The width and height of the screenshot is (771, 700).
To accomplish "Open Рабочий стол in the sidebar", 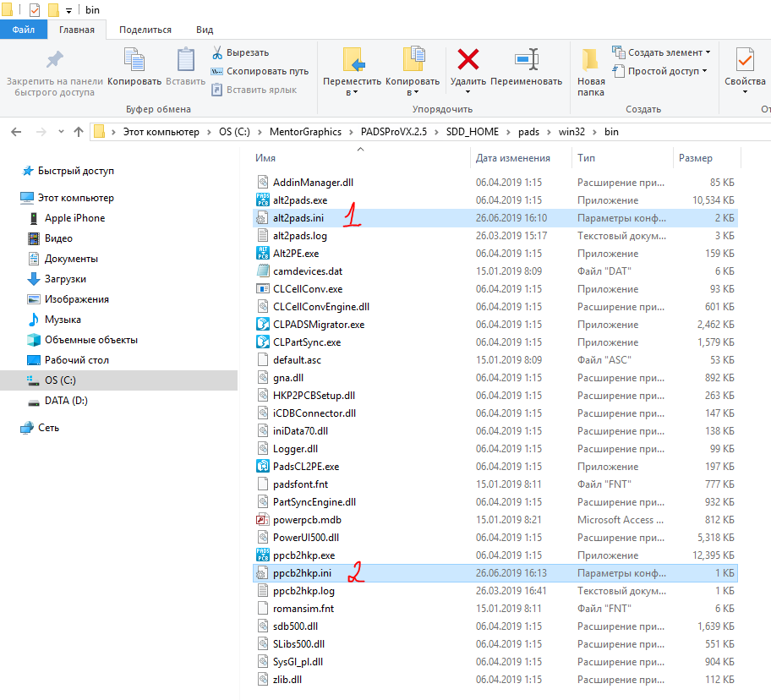I will click(77, 360).
